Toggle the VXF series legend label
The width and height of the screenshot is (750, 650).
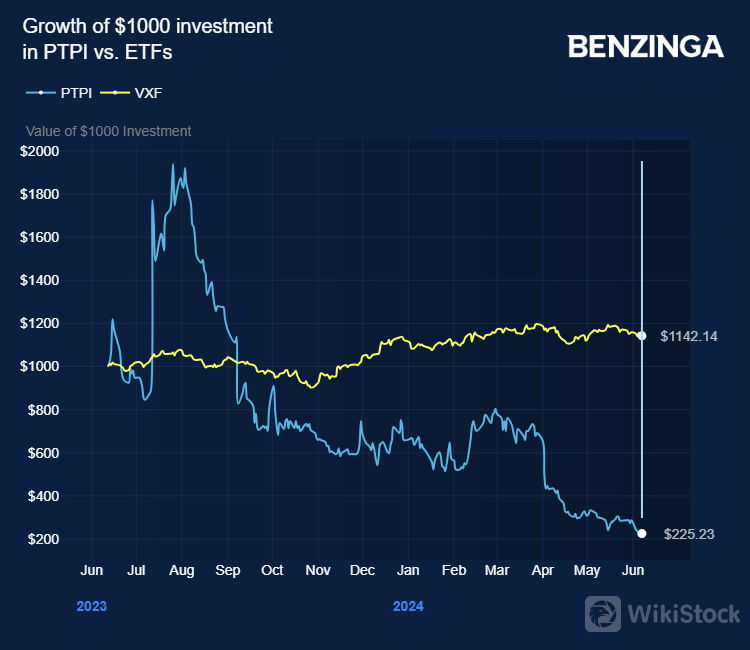[x=148, y=93]
